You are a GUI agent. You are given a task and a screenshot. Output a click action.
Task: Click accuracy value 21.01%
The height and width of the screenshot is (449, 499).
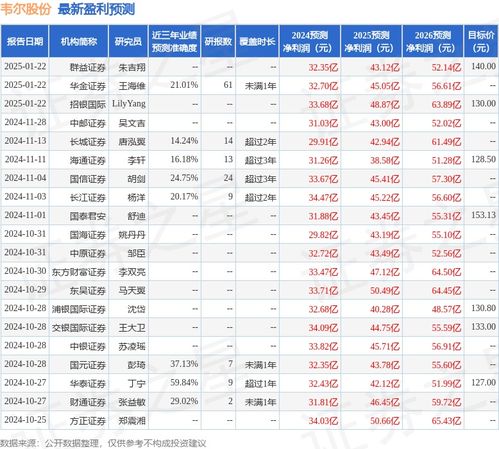pos(184,85)
